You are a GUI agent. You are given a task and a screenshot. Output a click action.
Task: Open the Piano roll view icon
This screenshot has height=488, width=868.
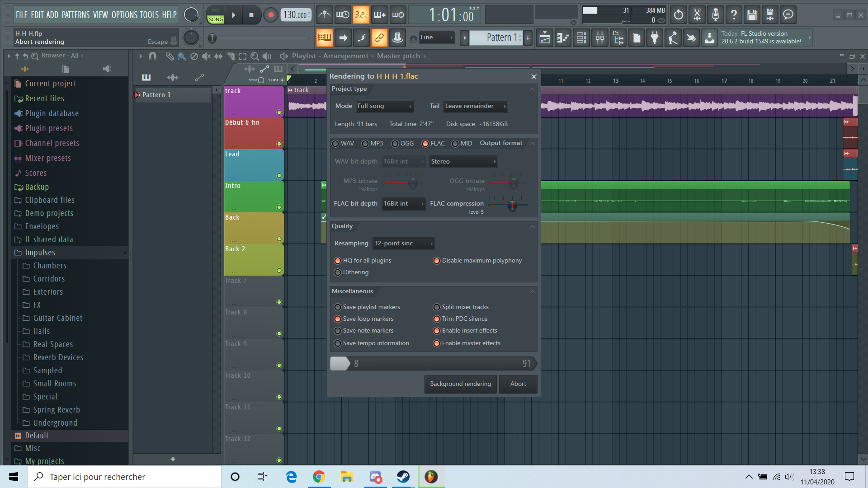point(563,38)
